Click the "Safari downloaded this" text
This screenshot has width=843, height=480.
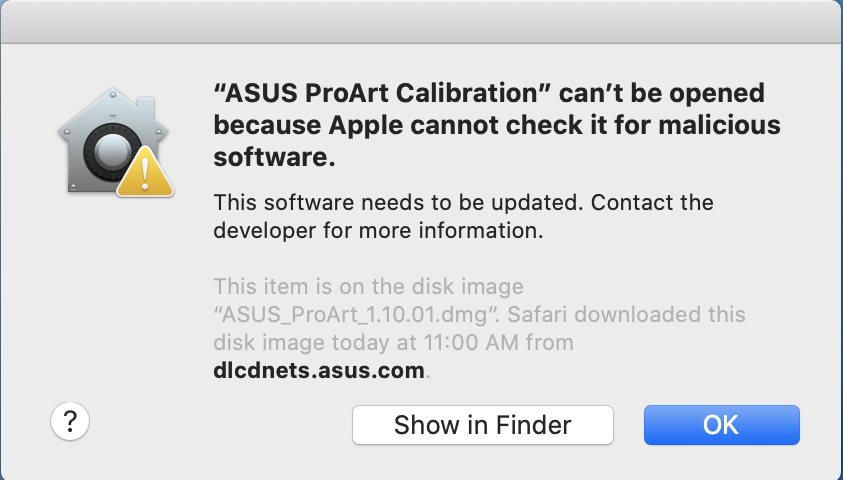[626, 314]
